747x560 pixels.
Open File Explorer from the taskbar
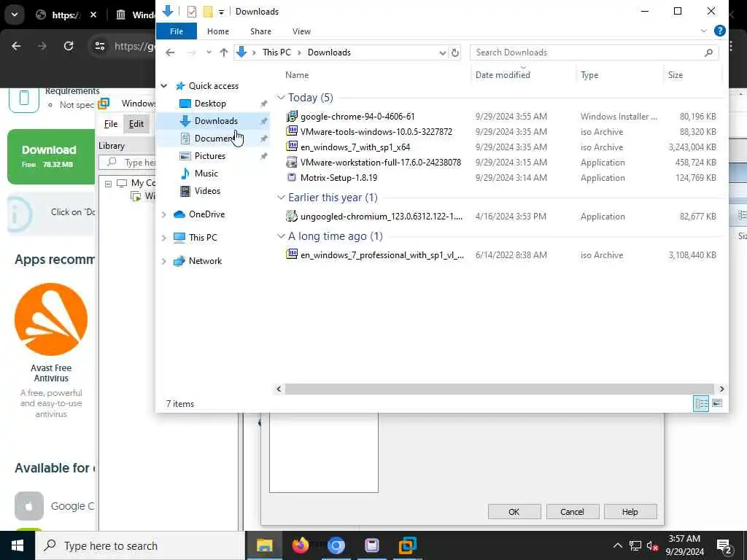(264, 545)
